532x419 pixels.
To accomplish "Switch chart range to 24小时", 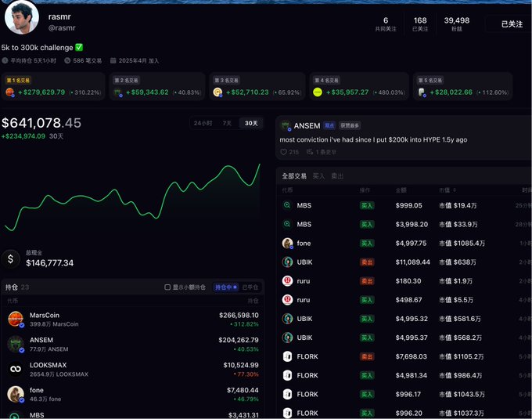I will [203, 123].
